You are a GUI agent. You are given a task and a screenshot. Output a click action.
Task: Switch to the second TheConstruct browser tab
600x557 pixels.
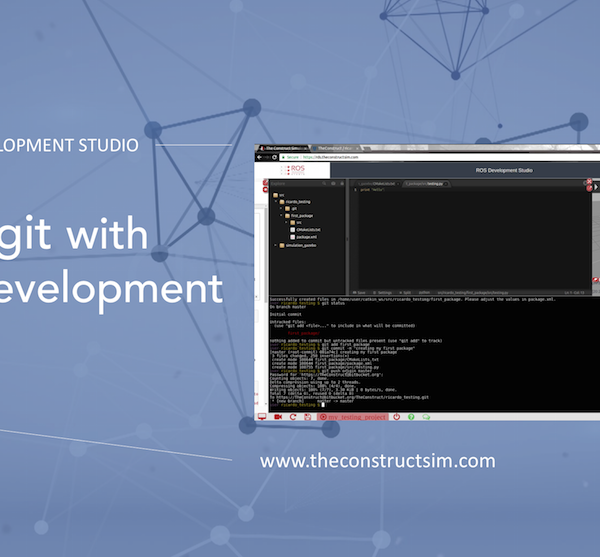pos(335,148)
